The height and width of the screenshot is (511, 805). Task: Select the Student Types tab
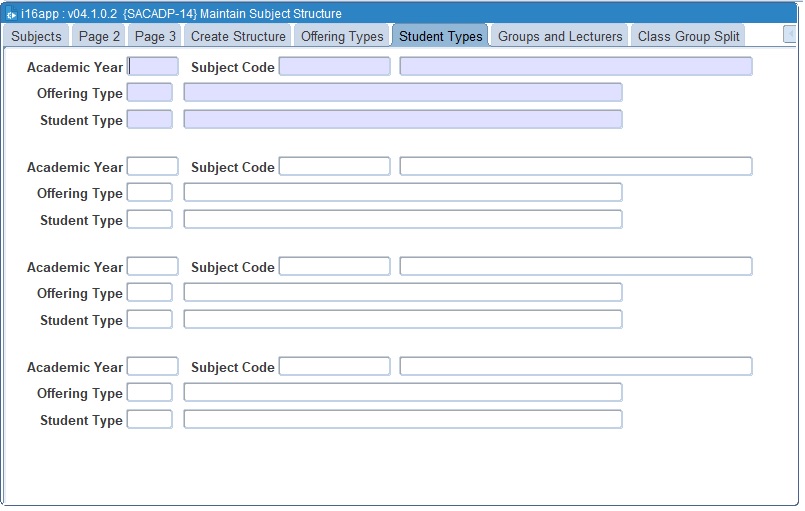(x=440, y=36)
